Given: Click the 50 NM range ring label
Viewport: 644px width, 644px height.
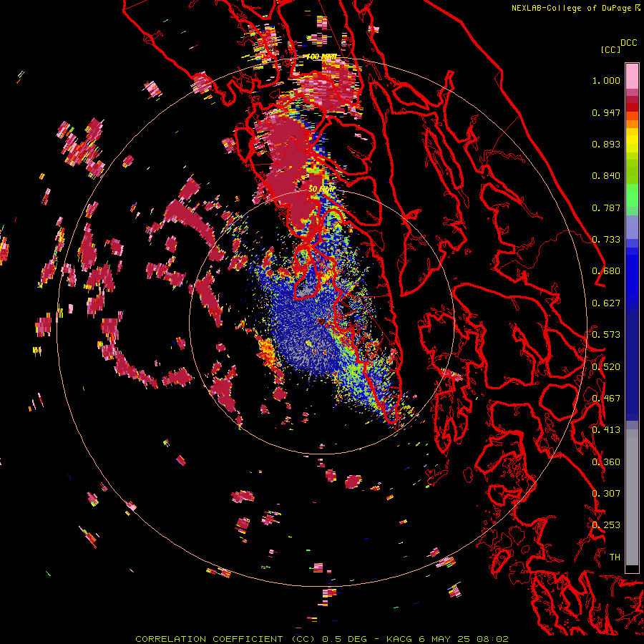Looking at the screenshot, I should (x=321, y=189).
